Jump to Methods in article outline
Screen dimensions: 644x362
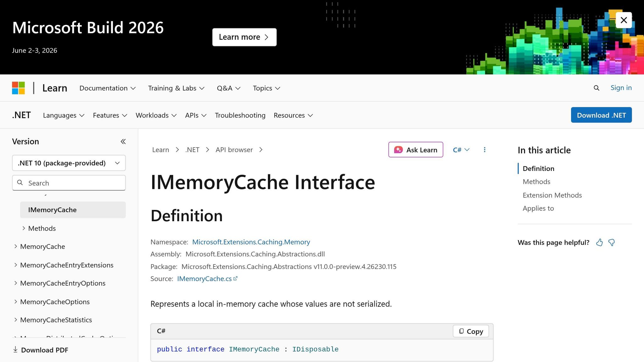tap(536, 182)
